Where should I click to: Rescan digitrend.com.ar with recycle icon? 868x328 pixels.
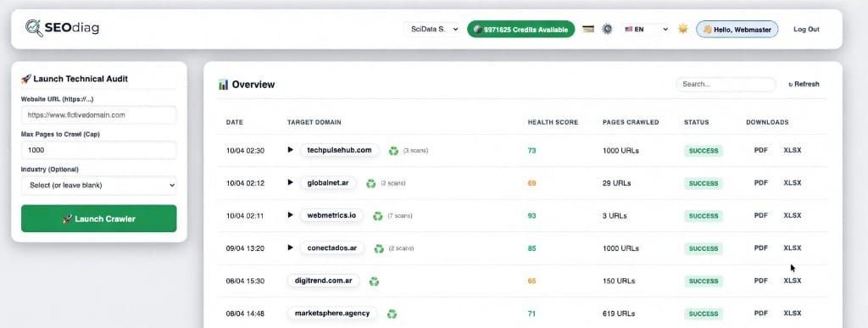tap(374, 281)
